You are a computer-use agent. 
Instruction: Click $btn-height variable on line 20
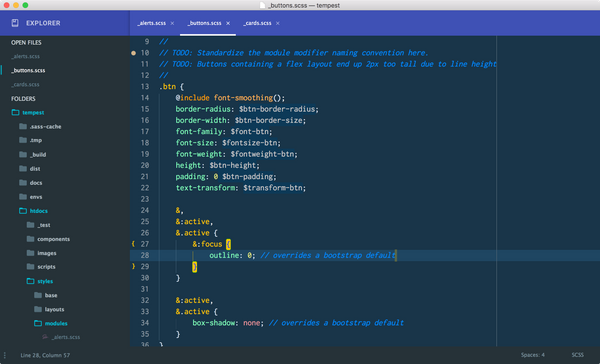233,165
